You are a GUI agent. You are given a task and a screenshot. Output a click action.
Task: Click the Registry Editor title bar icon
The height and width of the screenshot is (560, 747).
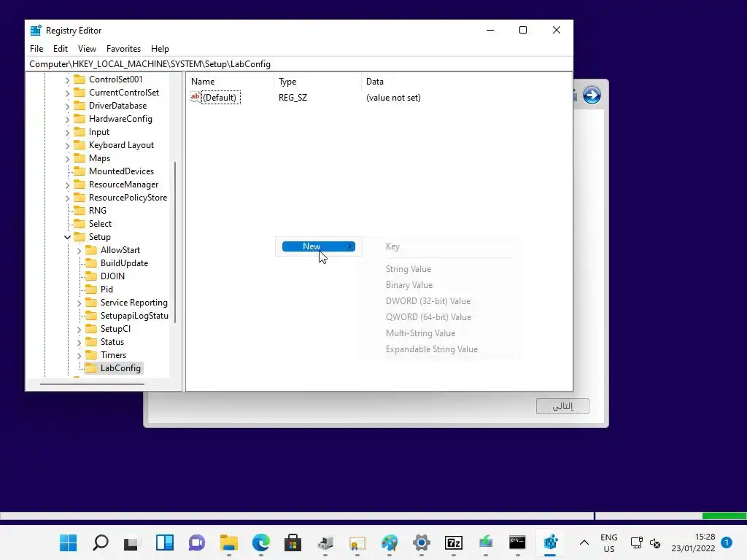[x=36, y=31]
